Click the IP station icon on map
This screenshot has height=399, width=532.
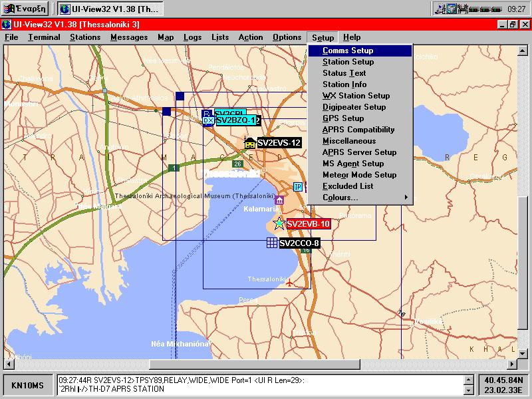298,187
